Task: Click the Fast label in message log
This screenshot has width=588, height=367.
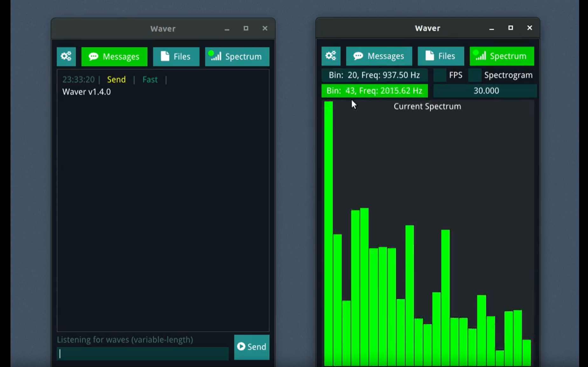Action: pos(150,79)
